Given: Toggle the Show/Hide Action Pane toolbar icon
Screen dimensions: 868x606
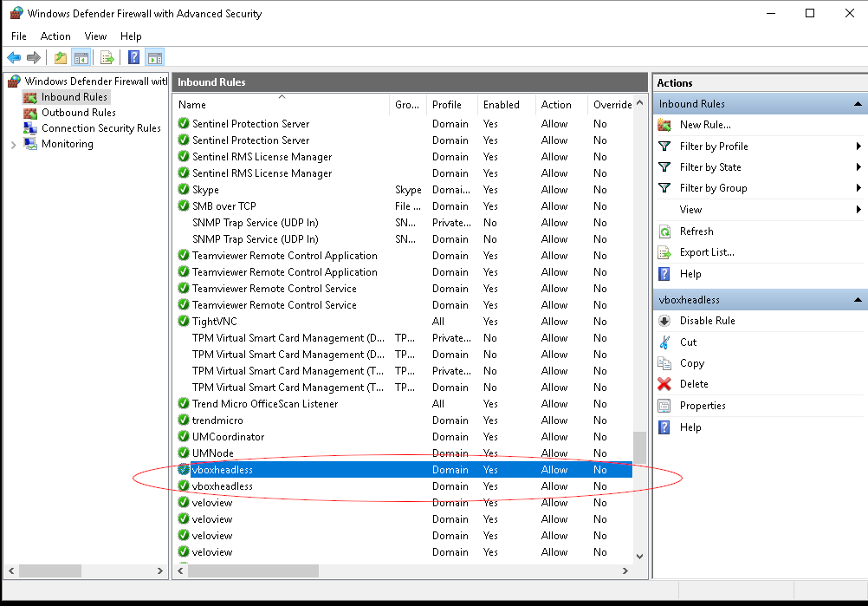Looking at the screenshot, I should coord(155,57).
